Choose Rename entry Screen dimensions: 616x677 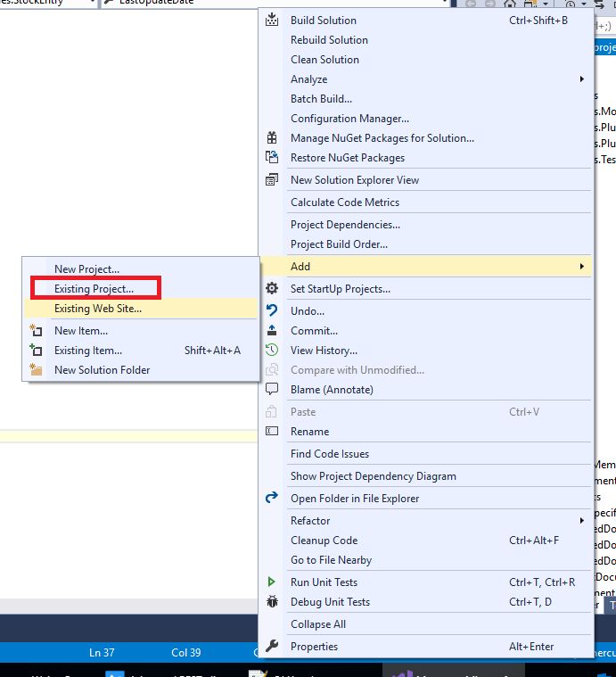pyautogui.click(x=309, y=432)
